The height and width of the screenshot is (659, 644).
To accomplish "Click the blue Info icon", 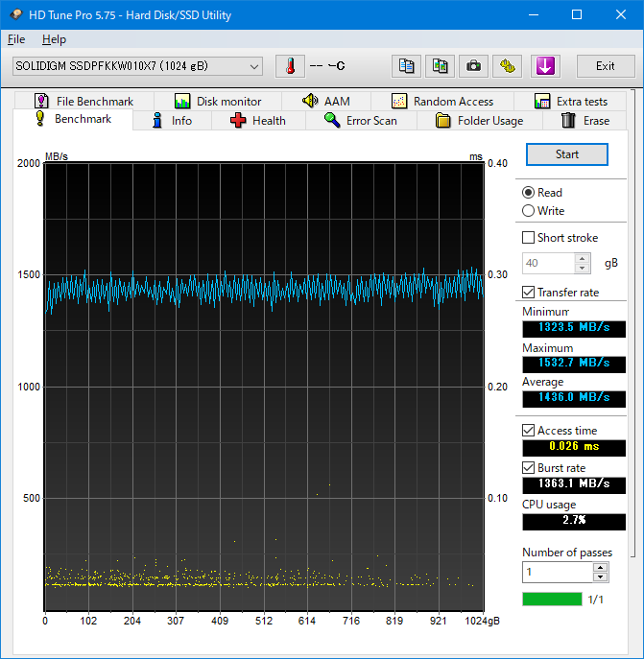I will click(x=157, y=120).
